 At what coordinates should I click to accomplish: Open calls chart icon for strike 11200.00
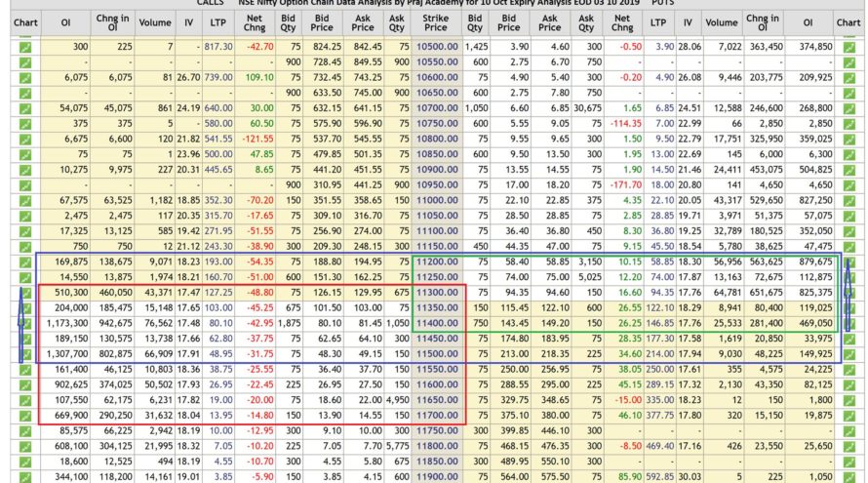pos(25,262)
